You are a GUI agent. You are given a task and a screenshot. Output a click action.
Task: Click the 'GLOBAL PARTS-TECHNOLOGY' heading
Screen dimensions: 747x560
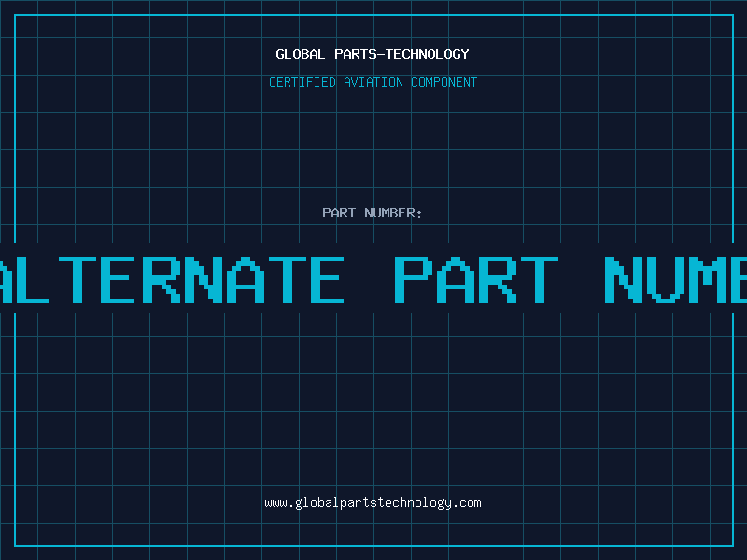[x=373, y=54]
